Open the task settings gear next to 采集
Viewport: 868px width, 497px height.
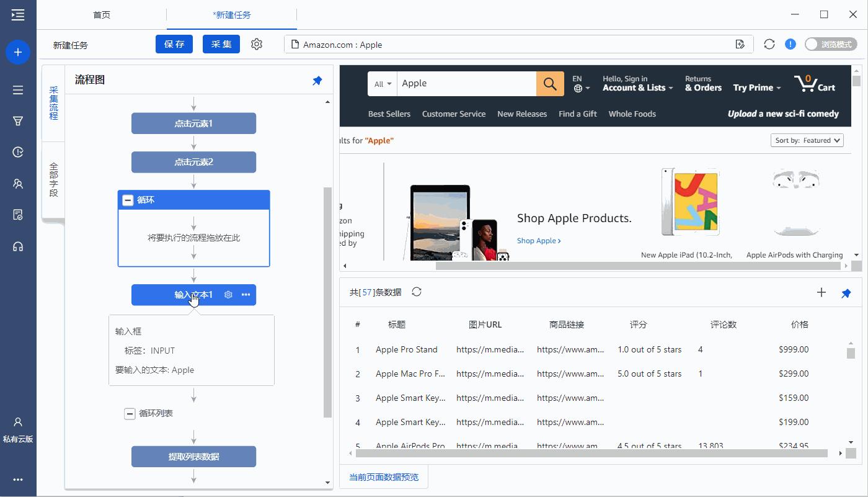(257, 44)
